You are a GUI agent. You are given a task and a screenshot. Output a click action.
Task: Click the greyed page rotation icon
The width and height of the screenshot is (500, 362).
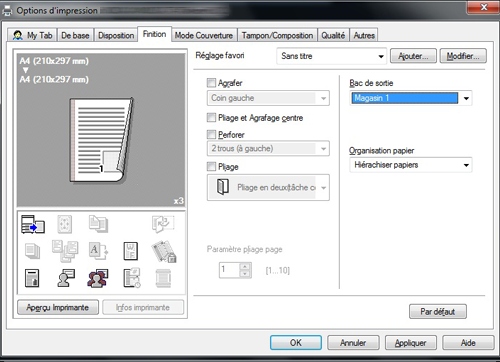[x=163, y=224]
